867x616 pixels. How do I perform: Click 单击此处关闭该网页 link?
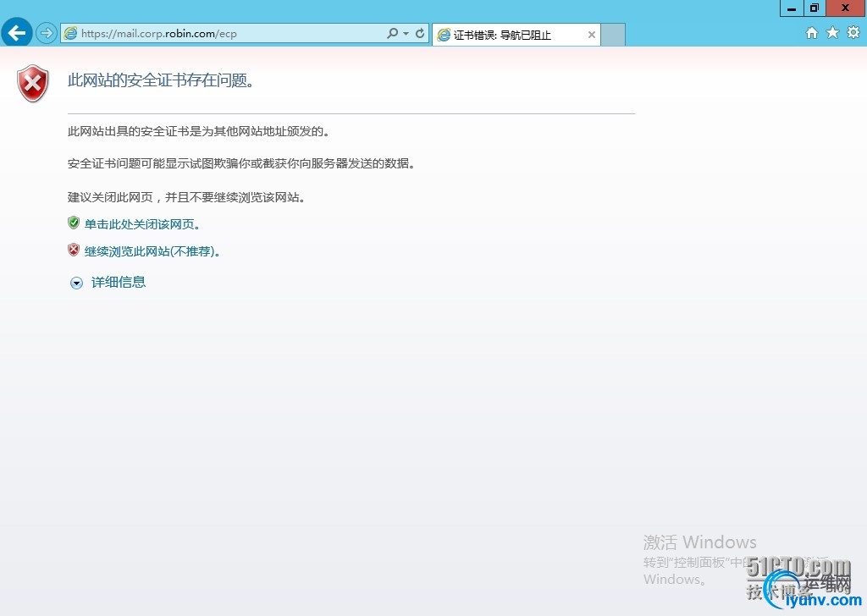coord(142,224)
